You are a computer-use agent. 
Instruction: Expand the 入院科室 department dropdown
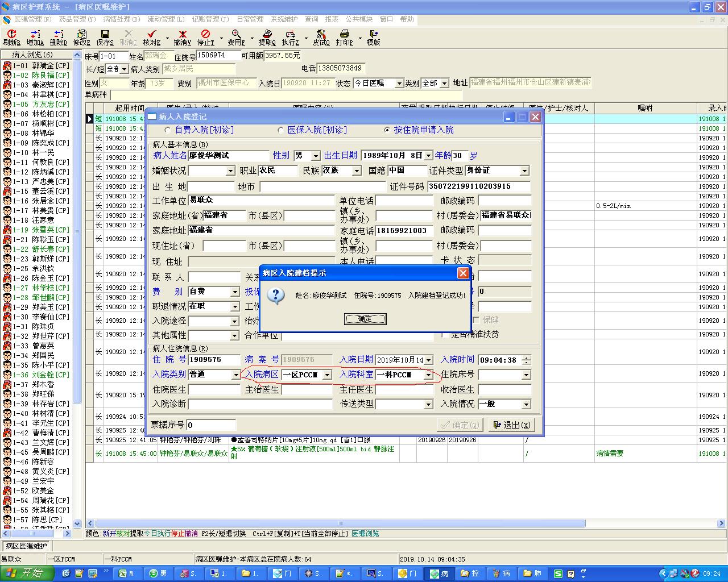[x=428, y=375]
